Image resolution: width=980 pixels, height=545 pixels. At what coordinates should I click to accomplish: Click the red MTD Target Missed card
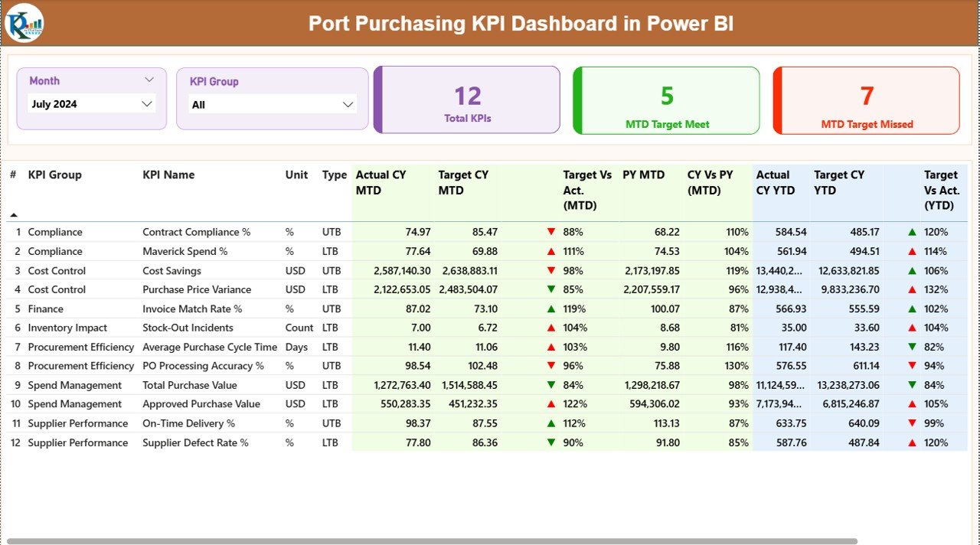click(x=865, y=100)
